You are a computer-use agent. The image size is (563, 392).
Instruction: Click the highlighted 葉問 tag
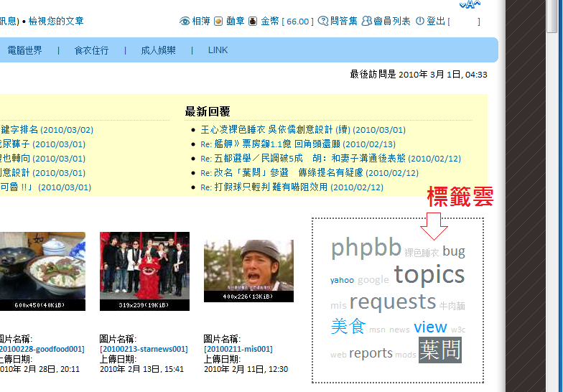(x=439, y=350)
